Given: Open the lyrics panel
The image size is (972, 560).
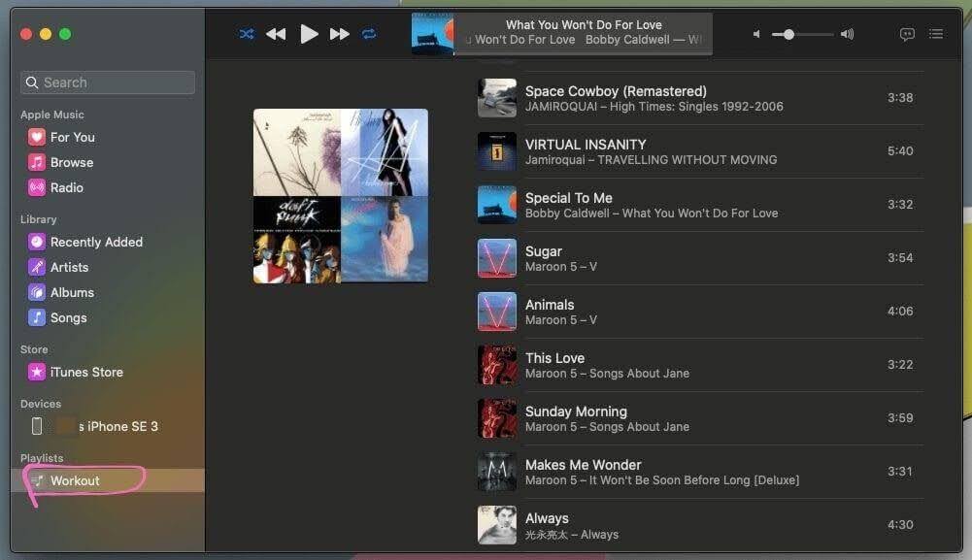Looking at the screenshot, I should click(907, 34).
